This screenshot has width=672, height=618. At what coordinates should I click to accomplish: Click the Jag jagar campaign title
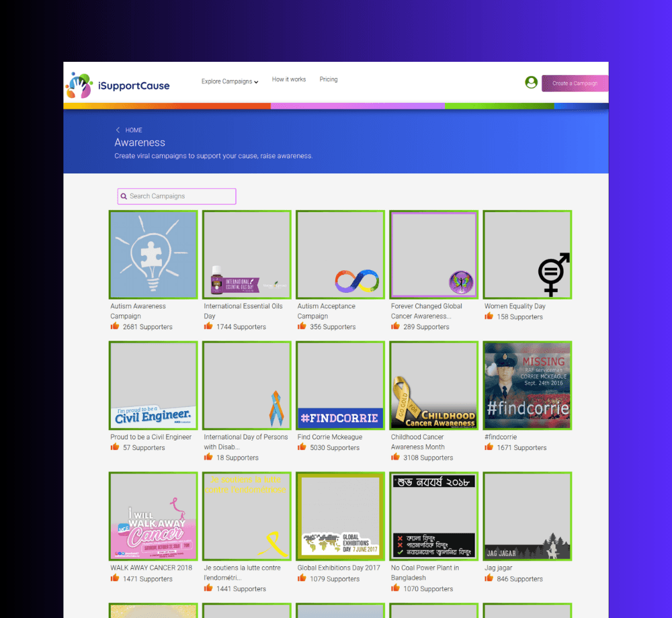(498, 568)
